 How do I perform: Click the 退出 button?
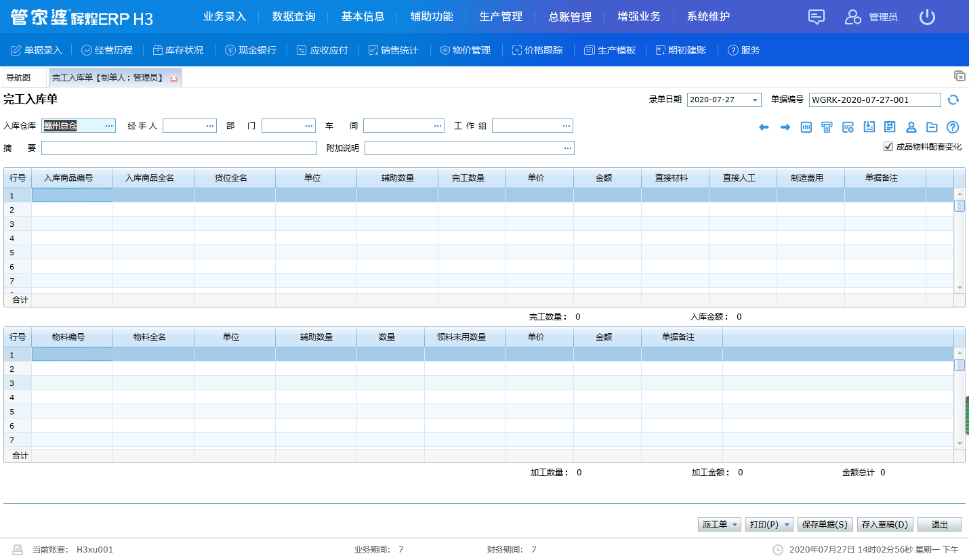tap(939, 525)
